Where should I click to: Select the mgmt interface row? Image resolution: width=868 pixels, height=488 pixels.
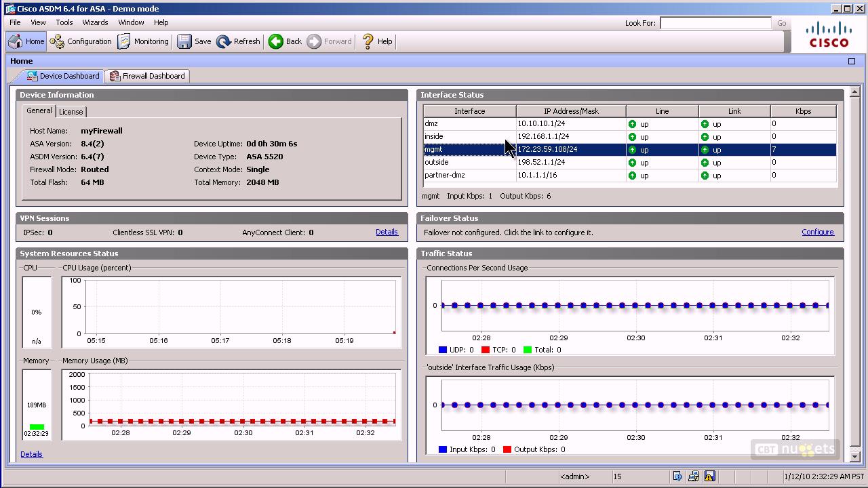pos(629,150)
